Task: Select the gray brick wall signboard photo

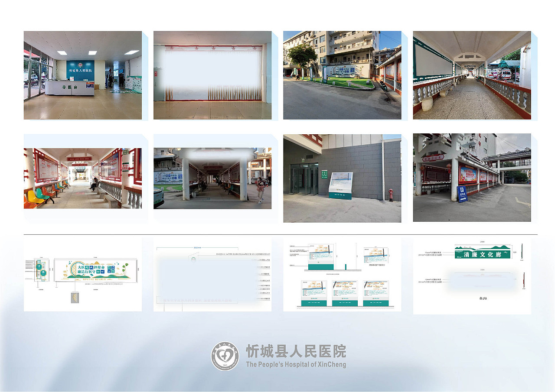Action: [342, 178]
